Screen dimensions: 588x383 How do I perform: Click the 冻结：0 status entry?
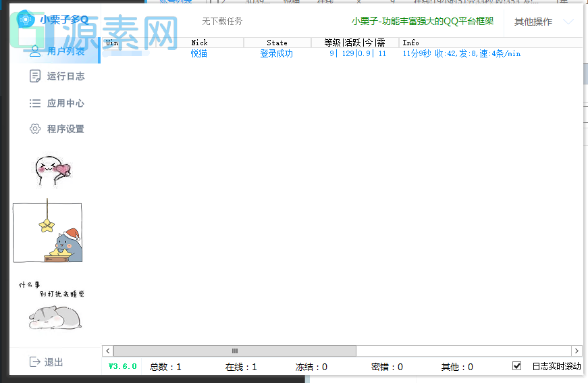coord(311,367)
